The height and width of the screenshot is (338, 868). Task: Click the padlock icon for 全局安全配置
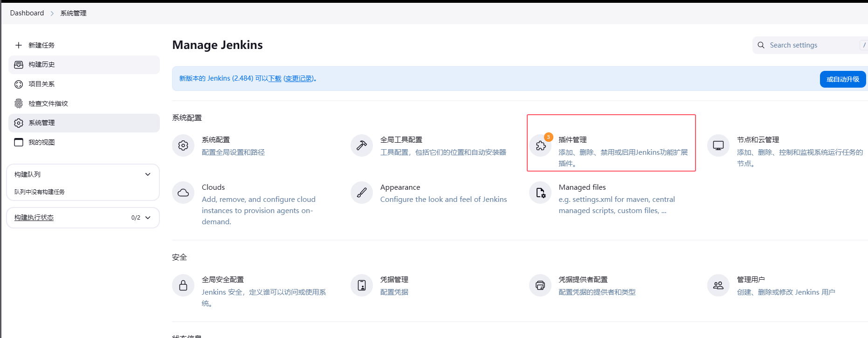tap(183, 285)
